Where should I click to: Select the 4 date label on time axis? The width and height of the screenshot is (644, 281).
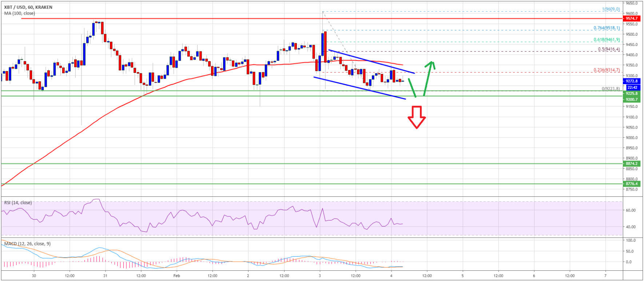pos(391,276)
